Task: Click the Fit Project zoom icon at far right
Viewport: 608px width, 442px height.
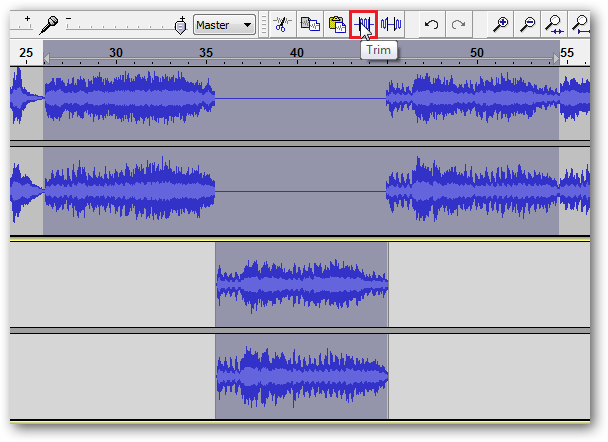Action: pos(581,24)
